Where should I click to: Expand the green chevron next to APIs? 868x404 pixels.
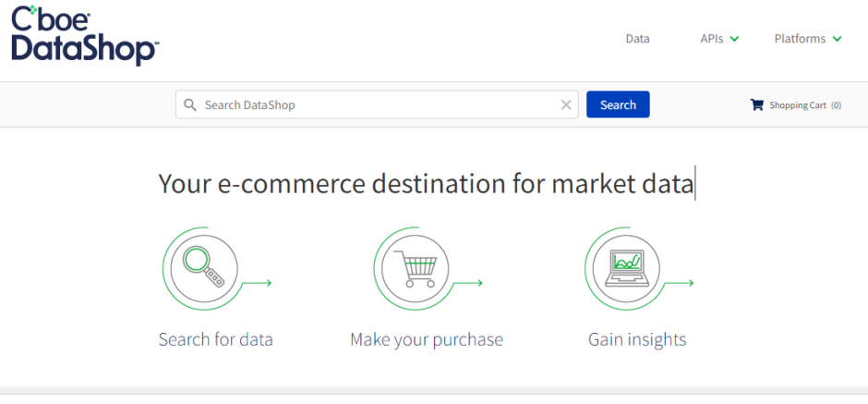[735, 39]
